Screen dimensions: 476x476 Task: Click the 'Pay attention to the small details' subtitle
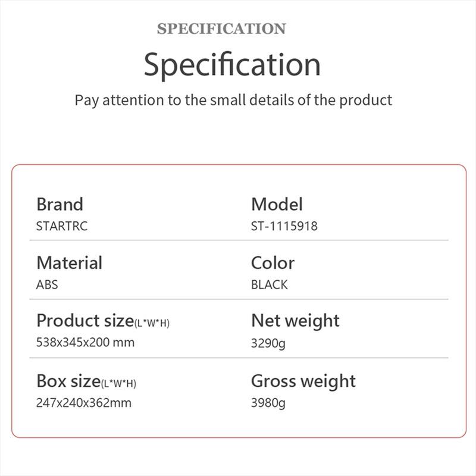tap(233, 99)
